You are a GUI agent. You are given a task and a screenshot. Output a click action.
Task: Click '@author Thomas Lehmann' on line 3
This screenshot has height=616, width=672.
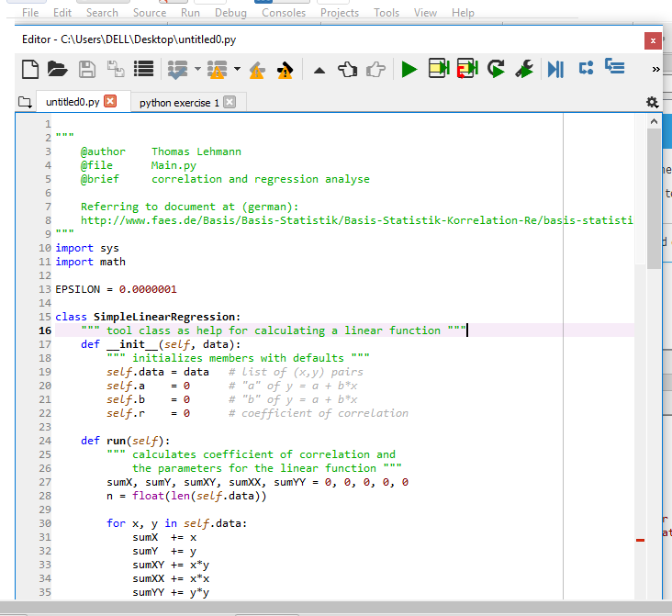(x=161, y=151)
